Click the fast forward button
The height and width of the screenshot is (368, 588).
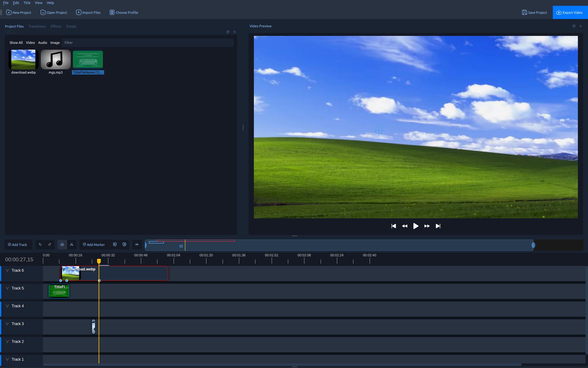427,226
